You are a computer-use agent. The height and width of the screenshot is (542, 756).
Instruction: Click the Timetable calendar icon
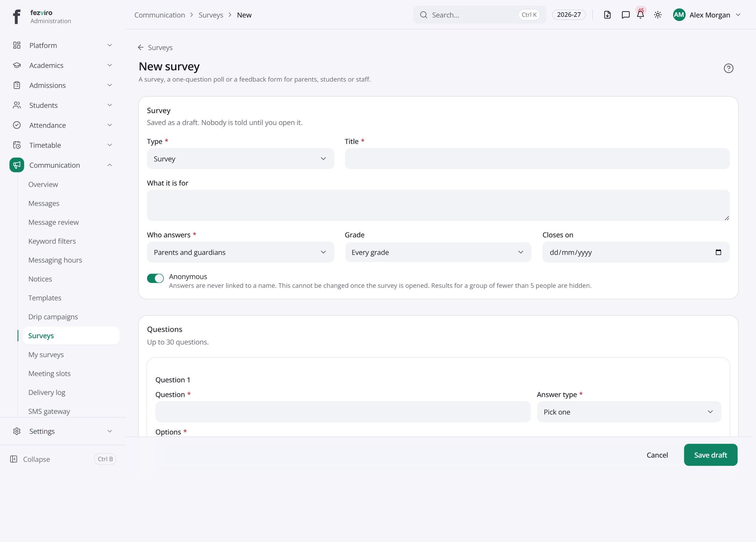tap(17, 145)
